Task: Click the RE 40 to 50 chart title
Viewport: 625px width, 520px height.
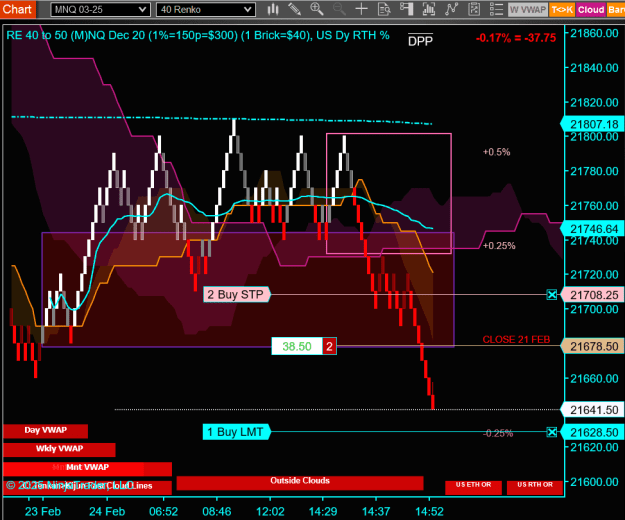Action: point(198,35)
